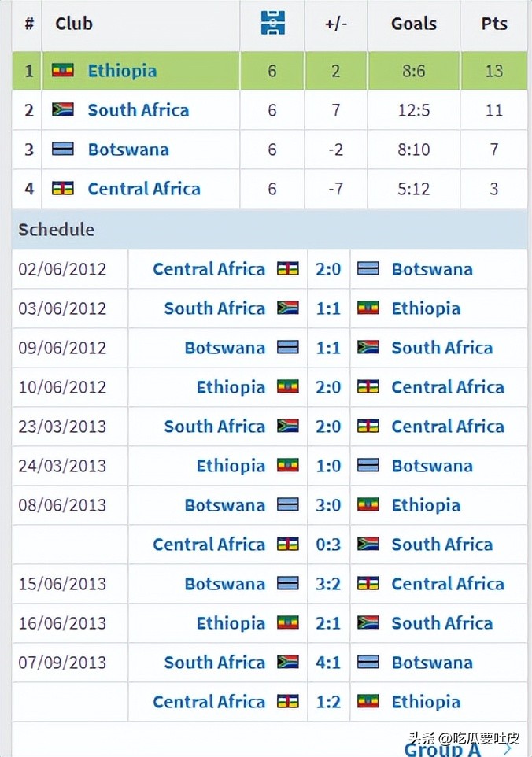Expand the arrow next to Group A
Viewport: 532px width, 757px height.
(x=508, y=748)
